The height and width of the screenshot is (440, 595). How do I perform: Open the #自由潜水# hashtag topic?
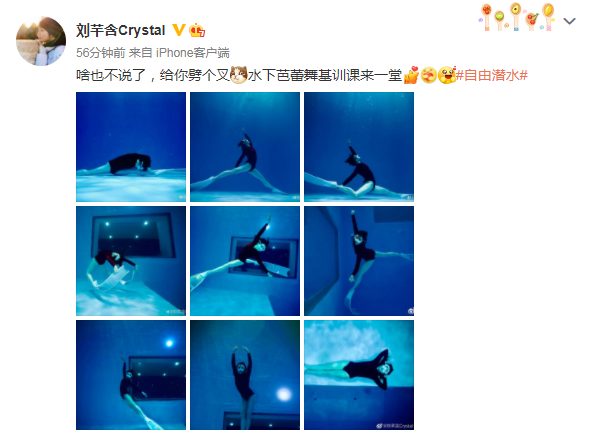491,75
